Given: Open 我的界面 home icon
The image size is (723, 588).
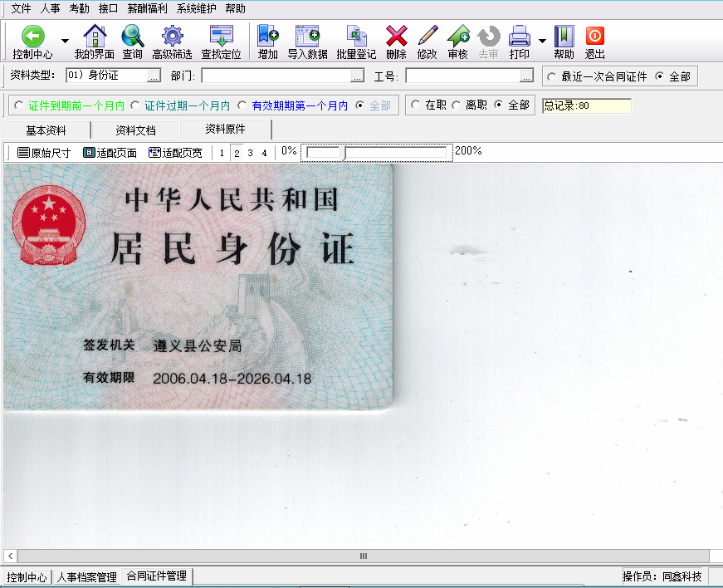Looking at the screenshot, I should [x=95, y=36].
